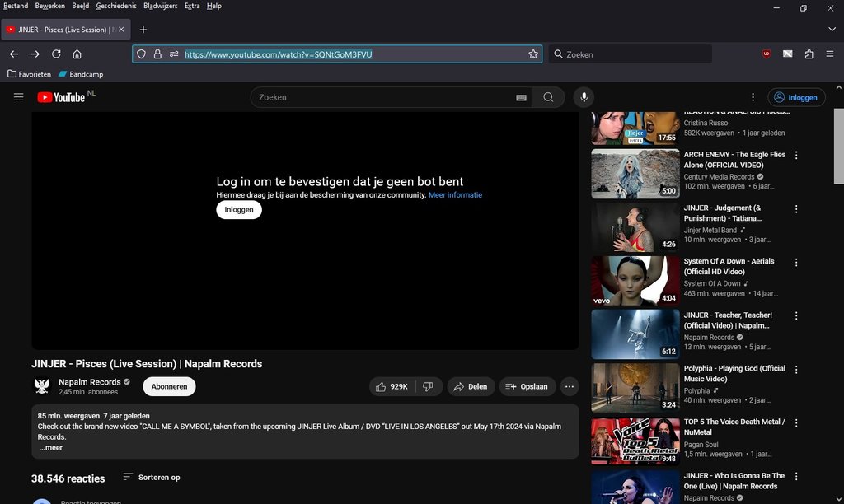Open options for System Of A Down video
This screenshot has width=844, height=504.
click(796, 263)
